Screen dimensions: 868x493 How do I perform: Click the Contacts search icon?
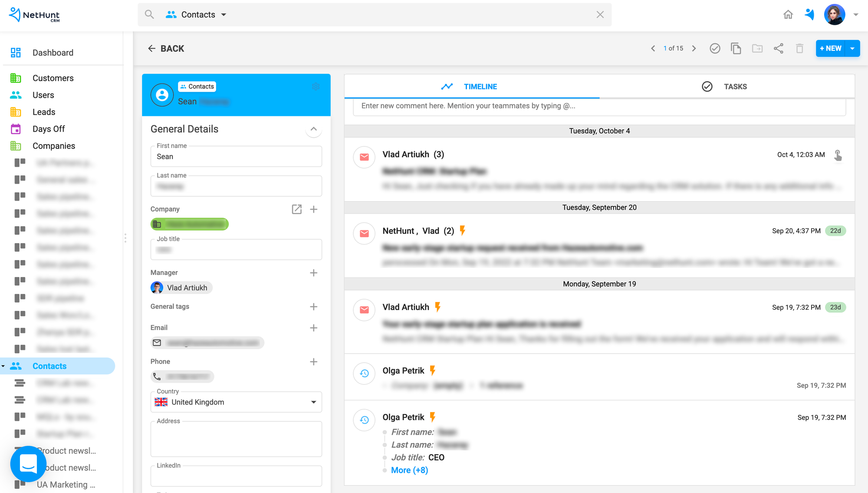point(149,15)
